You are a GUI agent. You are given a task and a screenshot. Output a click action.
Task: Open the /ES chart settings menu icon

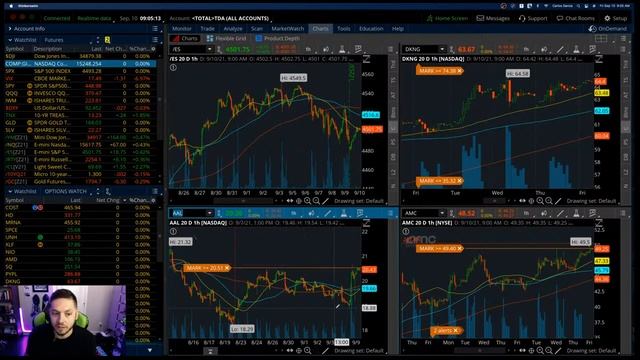click(x=390, y=49)
